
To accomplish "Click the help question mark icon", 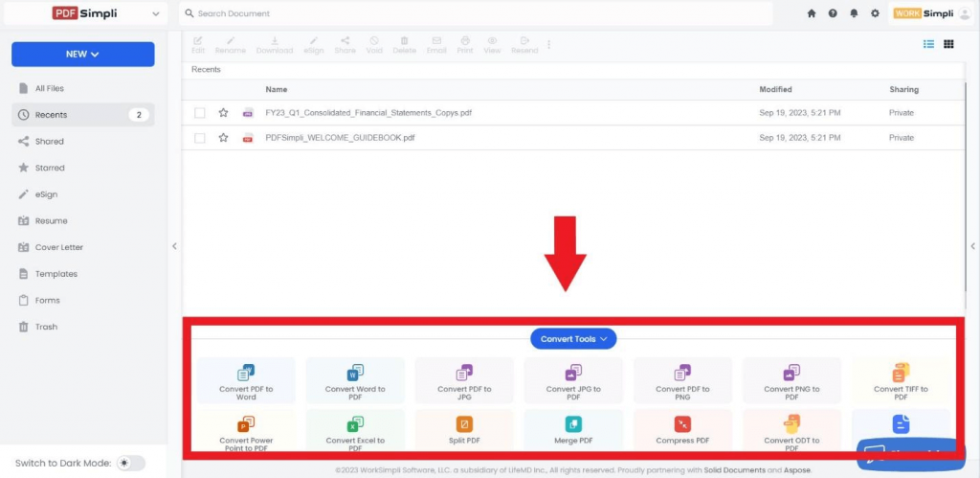I will click(x=833, y=13).
